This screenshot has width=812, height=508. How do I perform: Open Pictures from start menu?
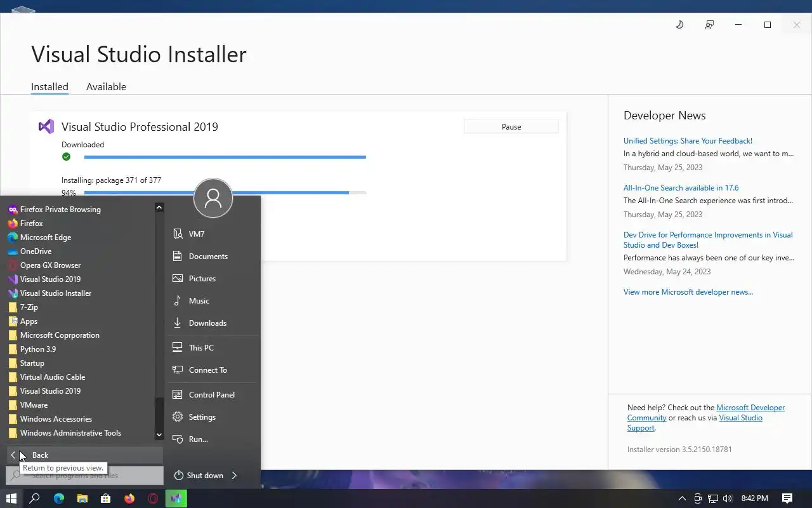(x=213, y=279)
